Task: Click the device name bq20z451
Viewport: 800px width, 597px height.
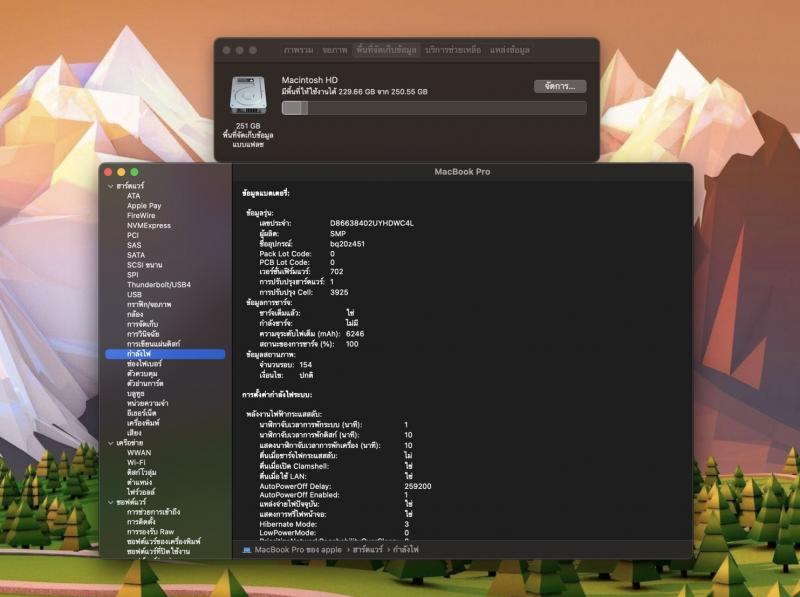Action: [347, 243]
